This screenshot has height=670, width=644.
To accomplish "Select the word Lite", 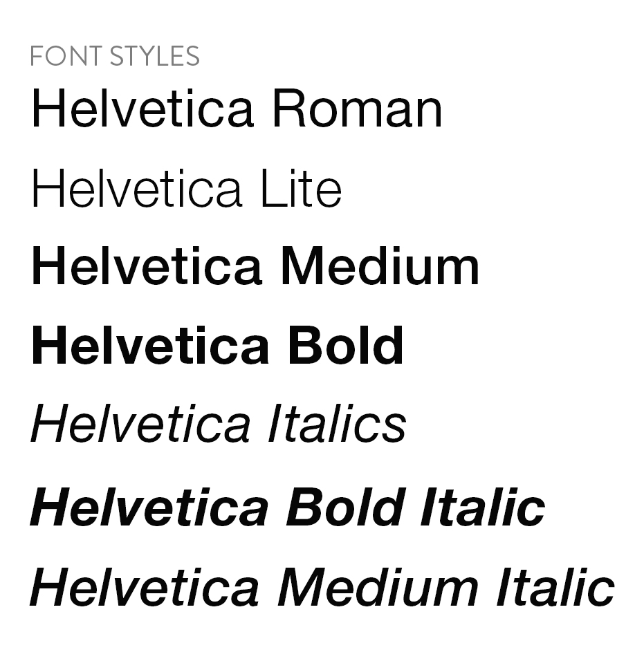I will tap(301, 189).
